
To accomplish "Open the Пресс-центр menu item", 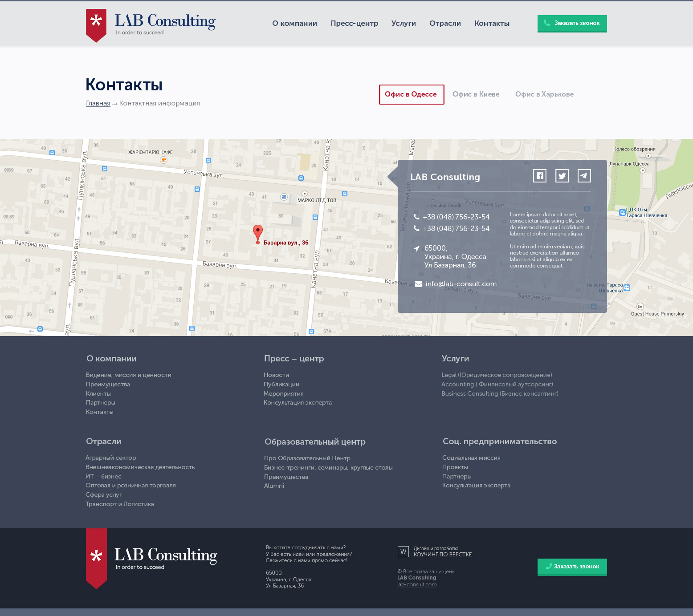I will click(x=355, y=23).
